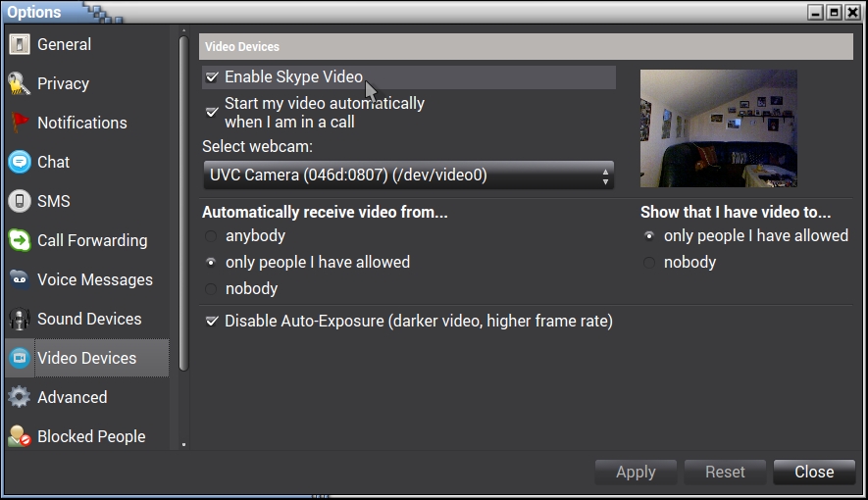The image size is (868, 500).
Task: Open the Select webcam dropdown
Action: tap(408, 176)
